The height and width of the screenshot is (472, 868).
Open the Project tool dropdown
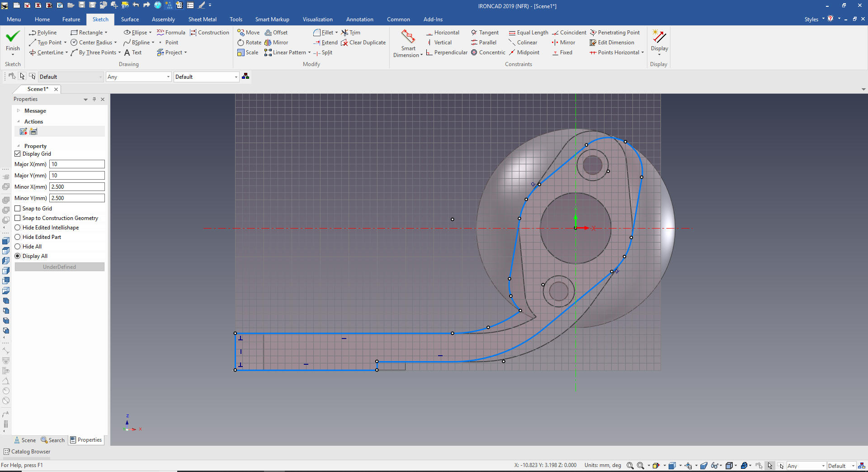(x=185, y=52)
